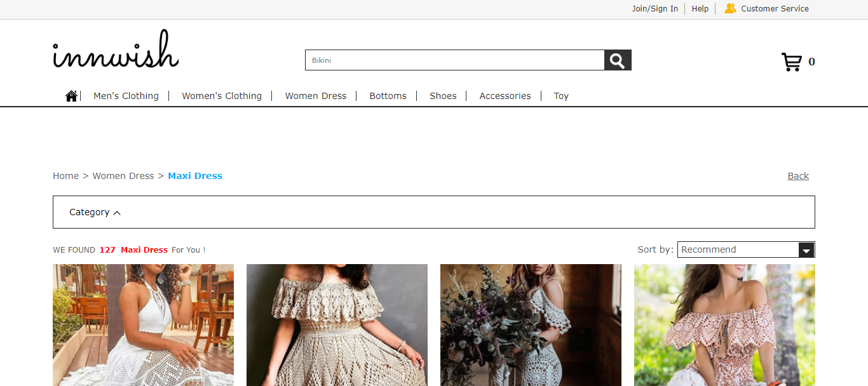Click the home icon in navigation bar

71,96
